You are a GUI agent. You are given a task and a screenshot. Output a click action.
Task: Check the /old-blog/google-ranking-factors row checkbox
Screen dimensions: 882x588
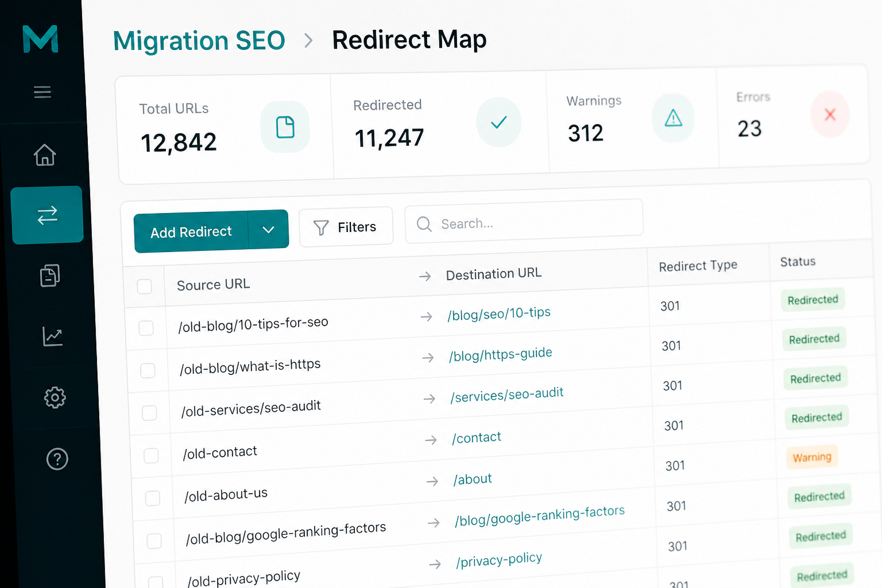coord(154,541)
